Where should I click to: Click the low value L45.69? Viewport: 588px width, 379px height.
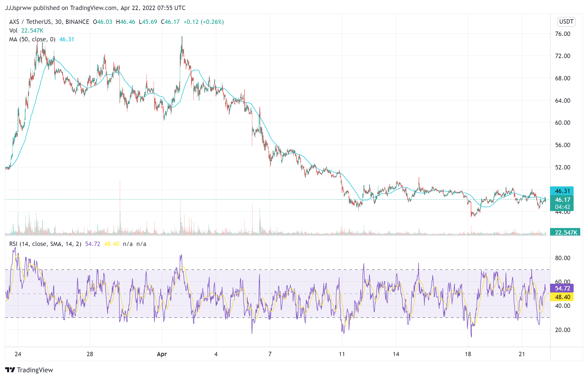tap(148, 22)
